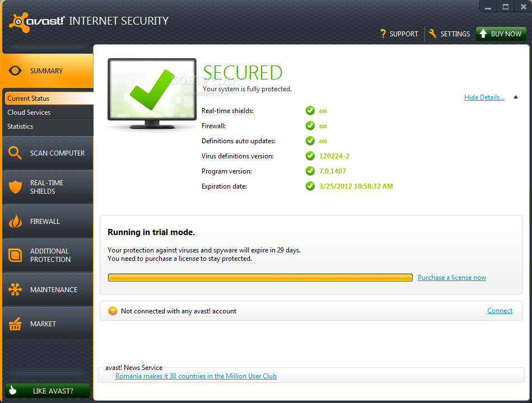Click the magnifying glass Scan Computer icon
Image resolution: width=532 pixels, height=403 pixels.
click(x=15, y=153)
